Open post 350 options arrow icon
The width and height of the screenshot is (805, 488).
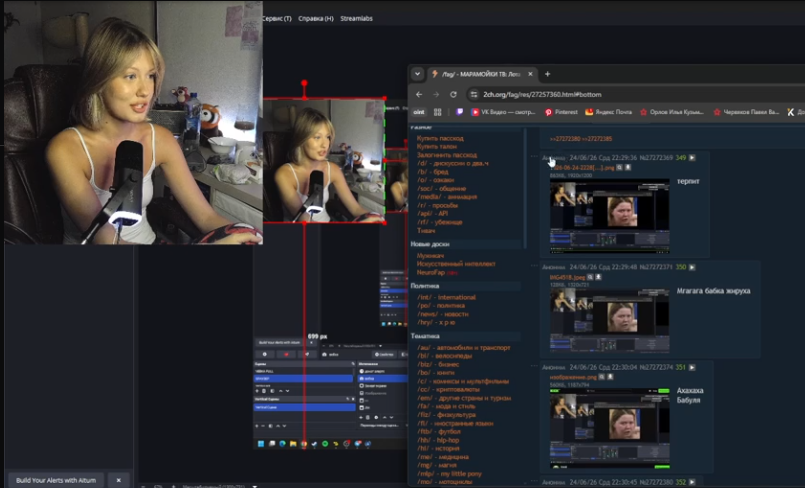pyautogui.click(x=692, y=267)
